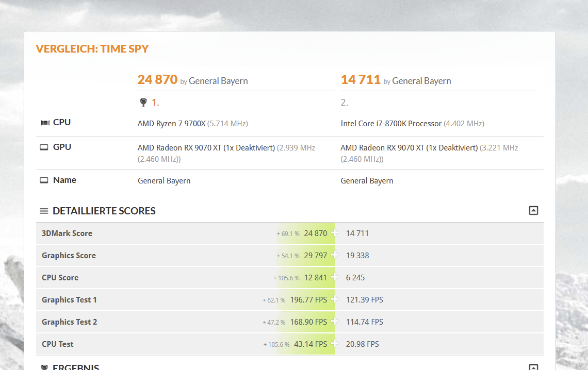Screen dimensions: 588x370
Task: Click the 121.39 FPS value
Action: 365,299
